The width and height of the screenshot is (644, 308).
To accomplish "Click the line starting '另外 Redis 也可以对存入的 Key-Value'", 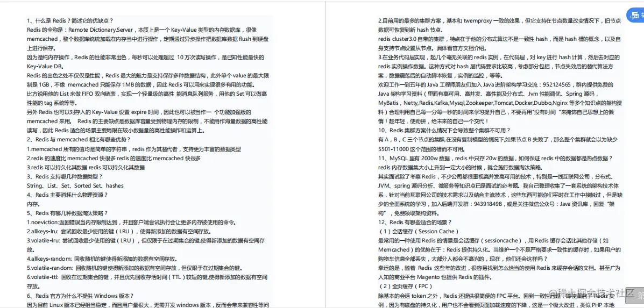I will 139,112.
